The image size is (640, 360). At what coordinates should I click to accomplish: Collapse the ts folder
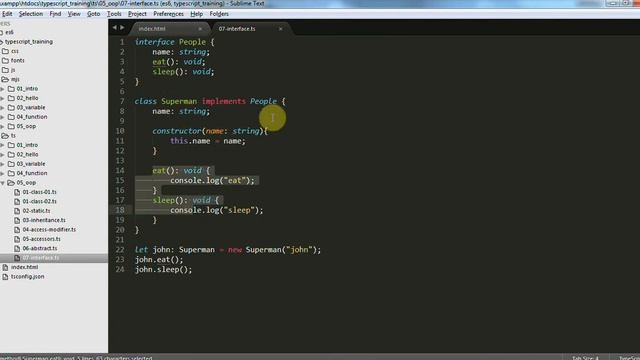pos(13,136)
